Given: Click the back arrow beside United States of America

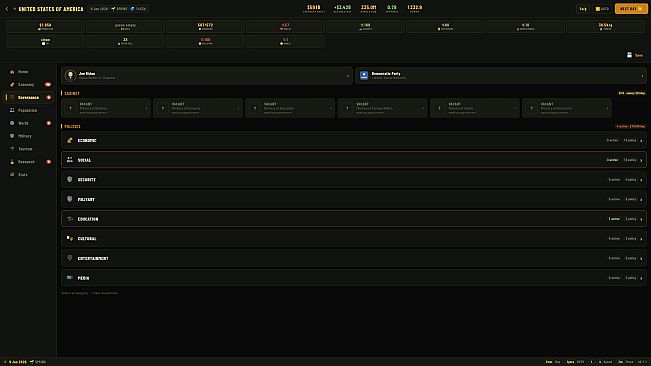Looking at the screenshot, I should click(7, 9).
